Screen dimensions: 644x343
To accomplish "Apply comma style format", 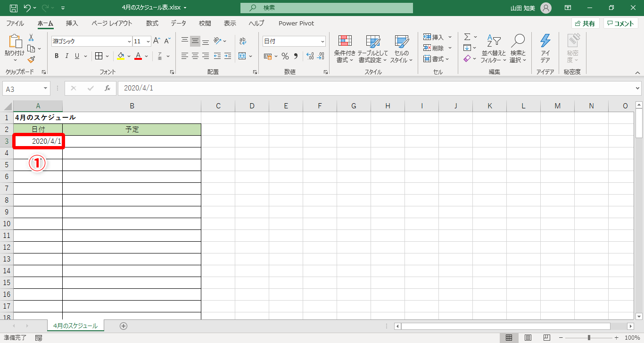I will [x=296, y=56].
